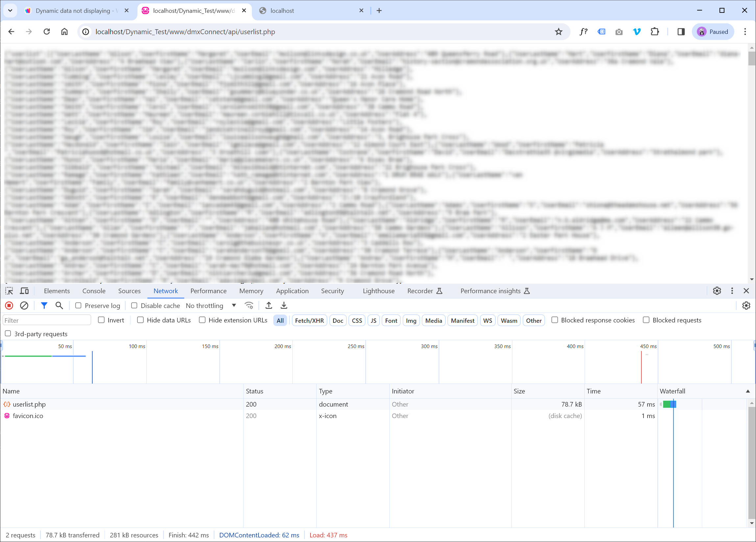Enable Disable cache checkbox

click(x=134, y=305)
